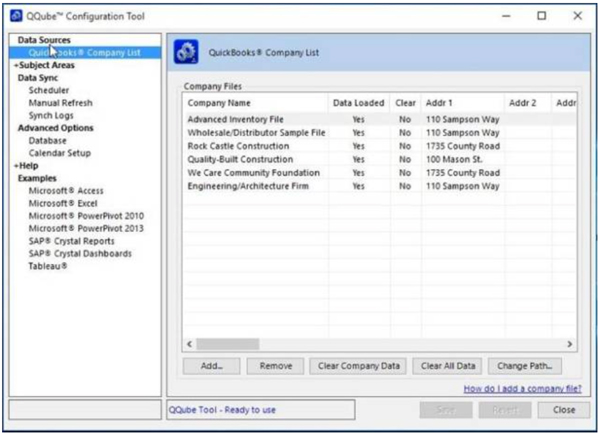Sort by the Company Name column header
Viewport: 600px width, 435px height.
tap(220, 103)
